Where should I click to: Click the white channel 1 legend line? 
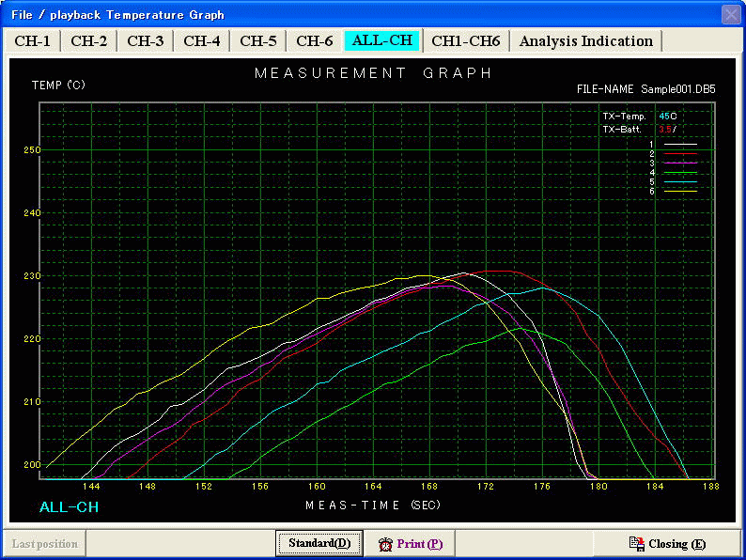(x=680, y=144)
